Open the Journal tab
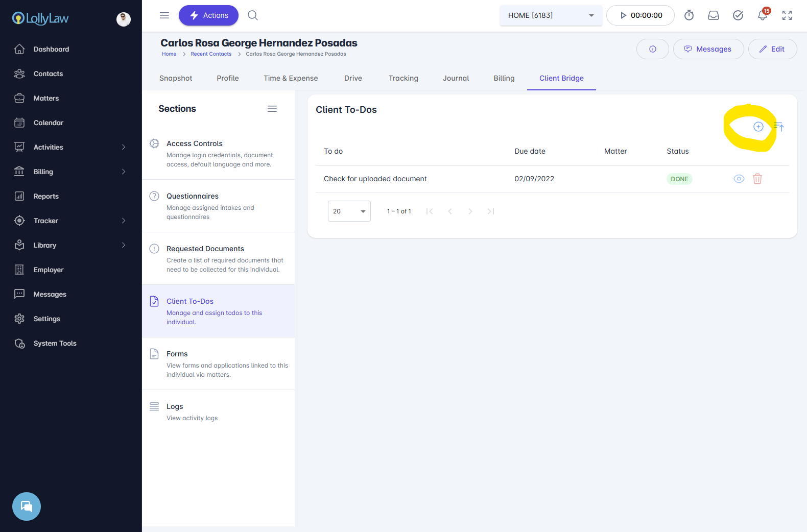The width and height of the screenshot is (807, 532). [456, 78]
